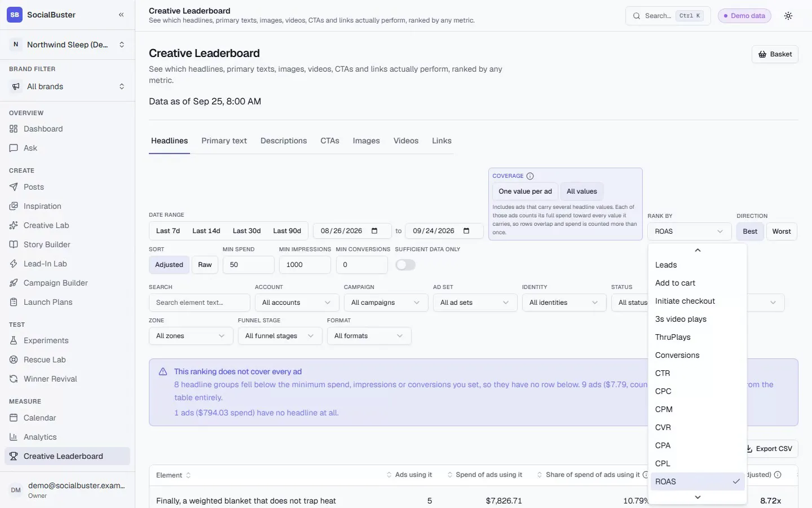This screenshot has width=812, height=508.
Task: Toggle light/dark theme sun icon
Action: point(788,16)
